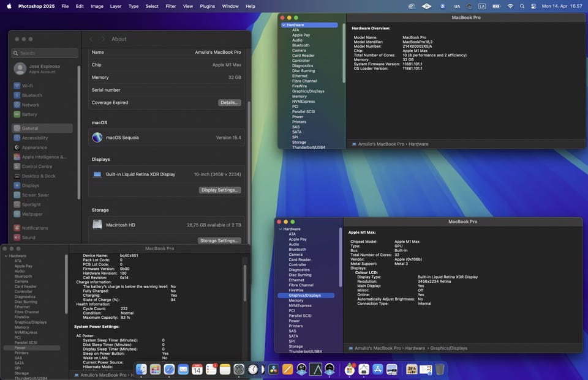The image size is (588, 380).
Task: Click the Wi-Fi status icon in menu bar
Action: (x=510, y=6)
